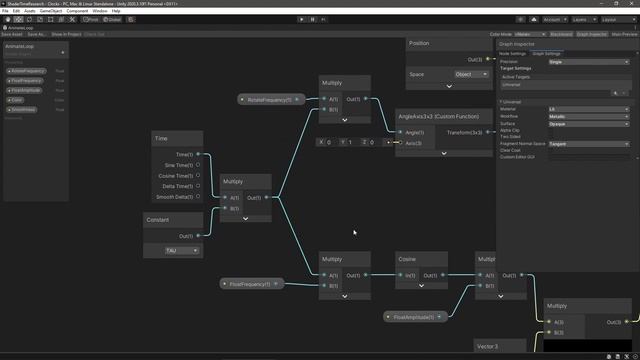Screen dimensions: 640x360
Task: Open the Material dropdown set to Lit
Action: pos(589,109)
